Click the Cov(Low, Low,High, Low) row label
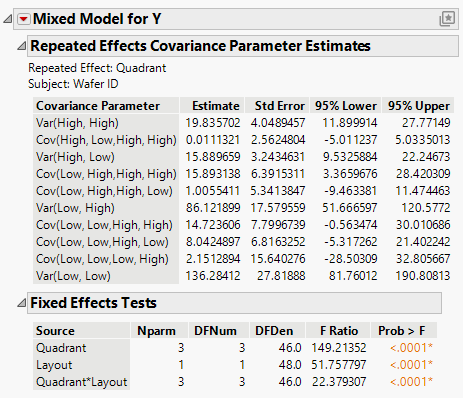The height and width of the screenshot is (398, 463). [102, 242]
